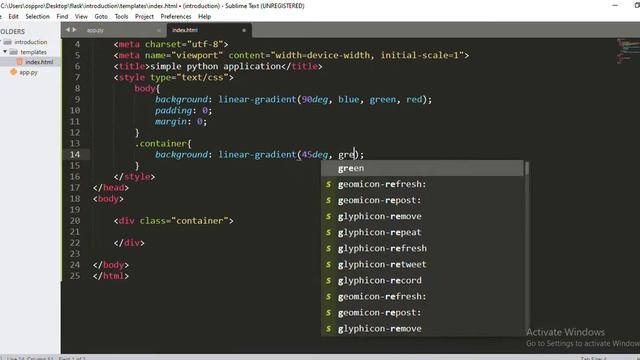This screenshot has width=640, height=360.
Task: Choose the green autocomplete suggestion
Action: [x=422, y=168]
